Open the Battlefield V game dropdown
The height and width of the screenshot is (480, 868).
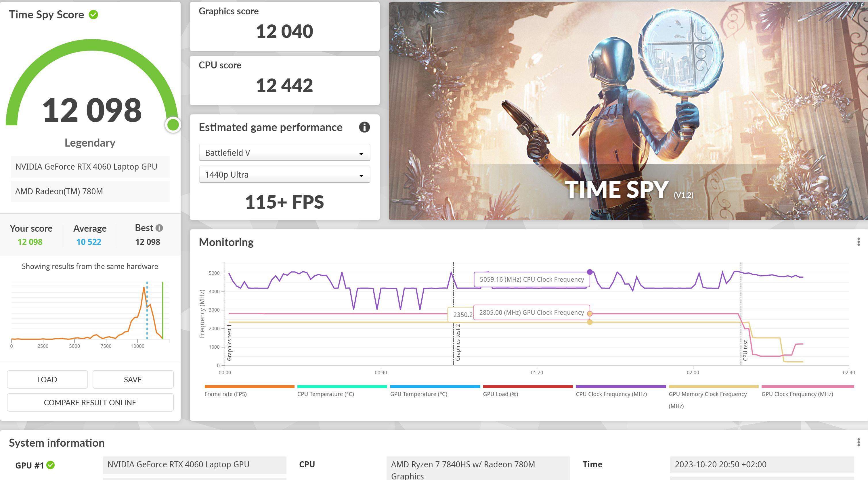tap(284, 153)
